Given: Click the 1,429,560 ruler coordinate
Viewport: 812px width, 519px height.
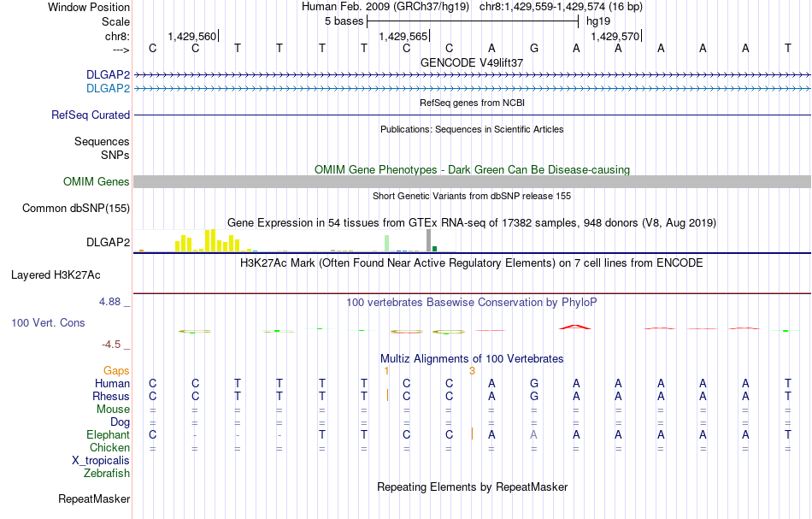Looking at the screenshot, I should tap(192, 36).
